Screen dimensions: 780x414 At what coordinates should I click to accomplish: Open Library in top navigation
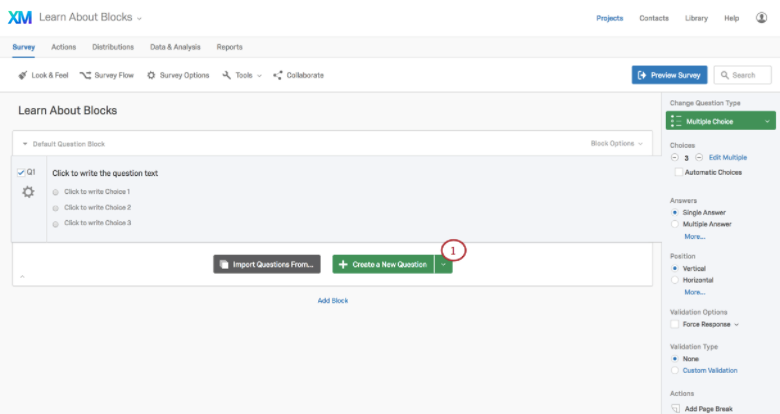coord(696,18)
